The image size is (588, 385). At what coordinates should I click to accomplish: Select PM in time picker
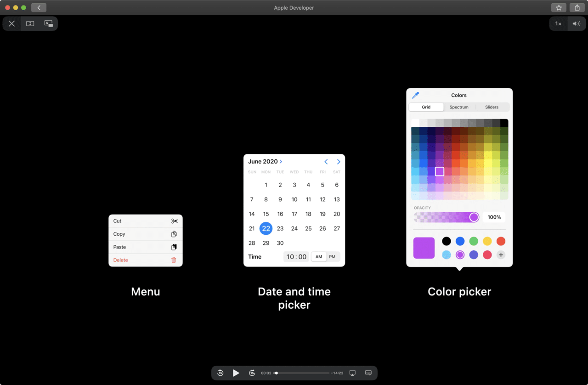pos(332,257)
